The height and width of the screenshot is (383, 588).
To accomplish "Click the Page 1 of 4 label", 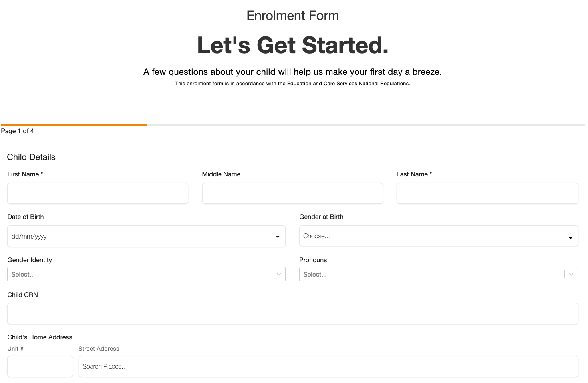I will pos(18,131).
